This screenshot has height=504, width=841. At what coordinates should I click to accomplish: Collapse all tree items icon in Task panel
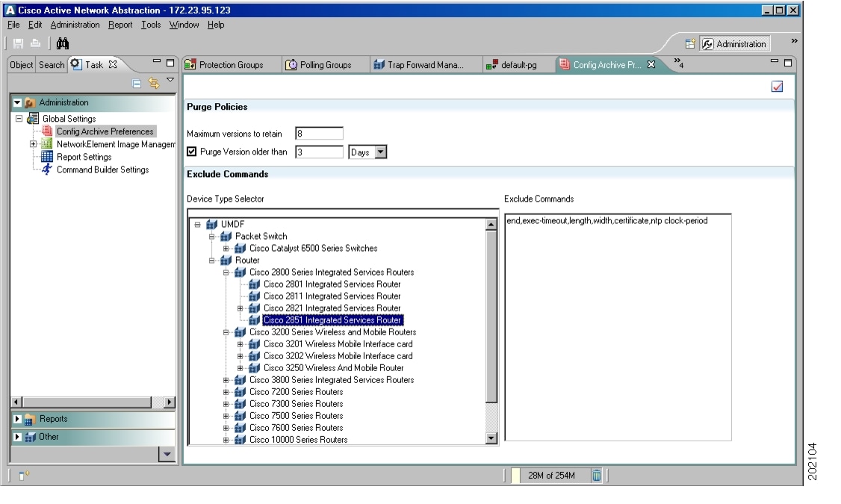click(137, 83)
